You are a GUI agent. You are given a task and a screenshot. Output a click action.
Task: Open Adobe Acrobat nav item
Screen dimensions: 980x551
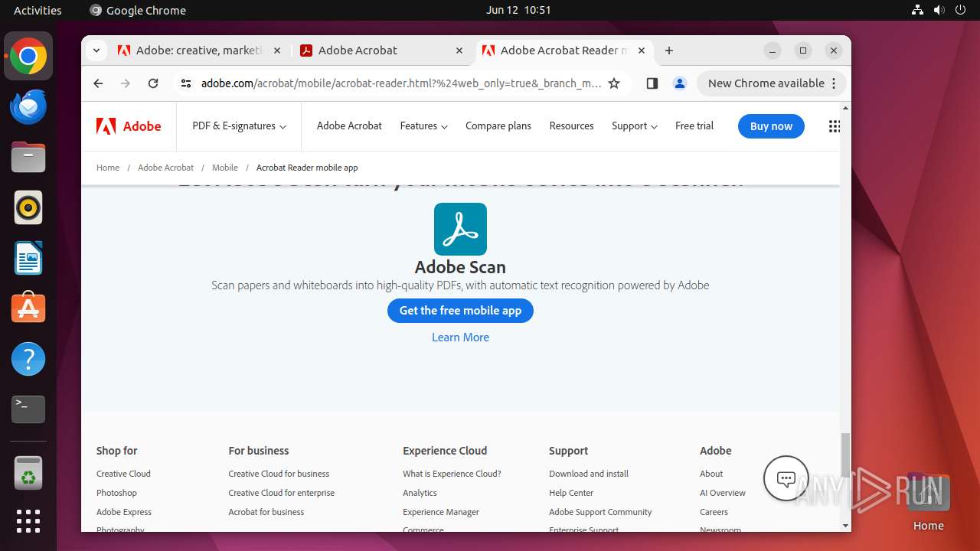(349, 126)
